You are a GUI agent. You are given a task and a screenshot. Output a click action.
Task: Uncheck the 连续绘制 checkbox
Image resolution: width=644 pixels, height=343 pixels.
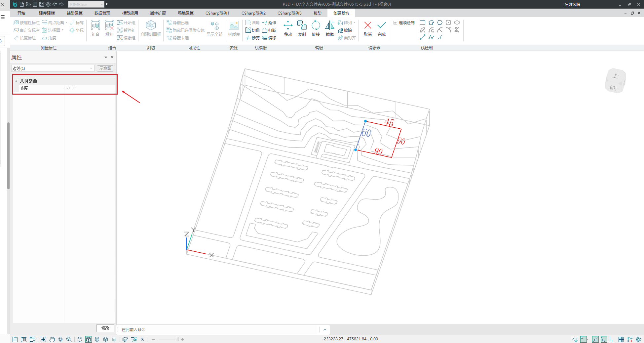click(395, 23)
